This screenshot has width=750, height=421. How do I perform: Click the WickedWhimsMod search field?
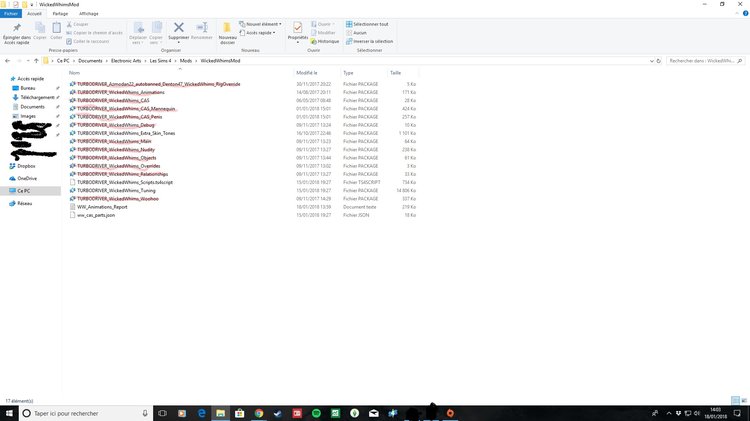click(x=705, y=61)
